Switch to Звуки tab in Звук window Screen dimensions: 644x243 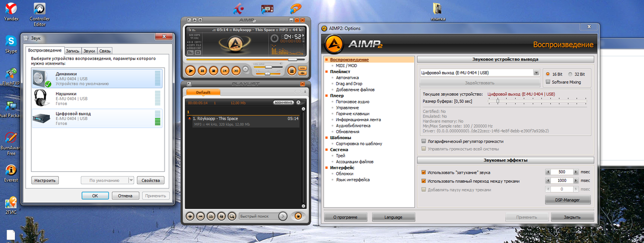[x=89, y=51]
